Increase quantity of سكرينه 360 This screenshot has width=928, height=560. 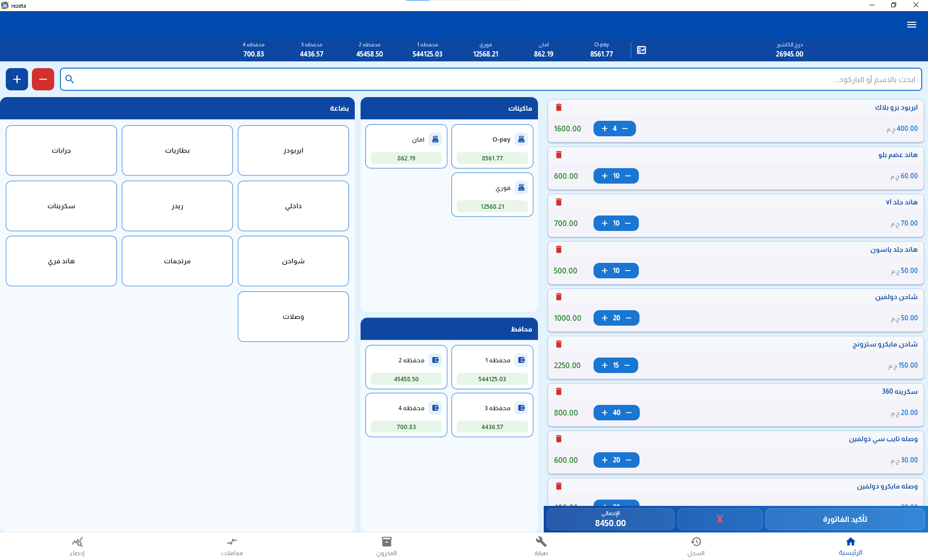(x=604, y=413)
